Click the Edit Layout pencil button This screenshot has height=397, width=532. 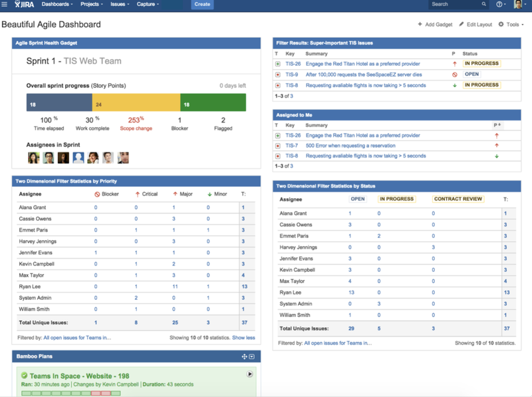[x=475, y=25]
